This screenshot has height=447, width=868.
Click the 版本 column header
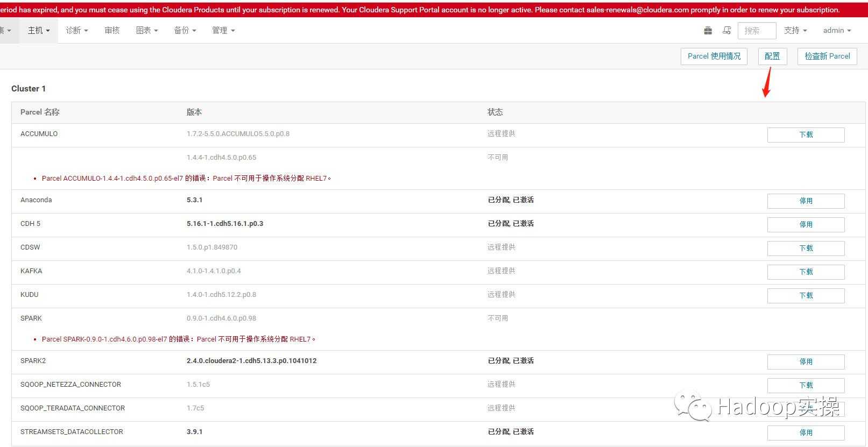click(194, 112)
